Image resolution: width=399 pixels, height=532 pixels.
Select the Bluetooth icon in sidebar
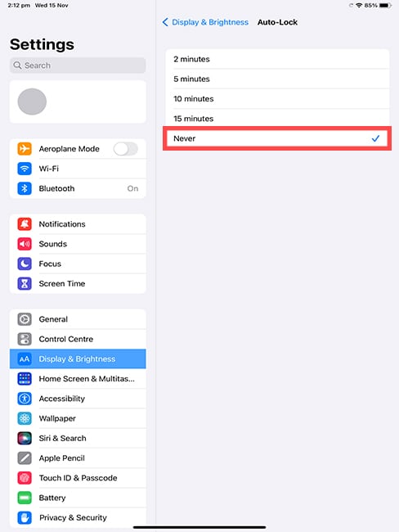tap(25, 188)
